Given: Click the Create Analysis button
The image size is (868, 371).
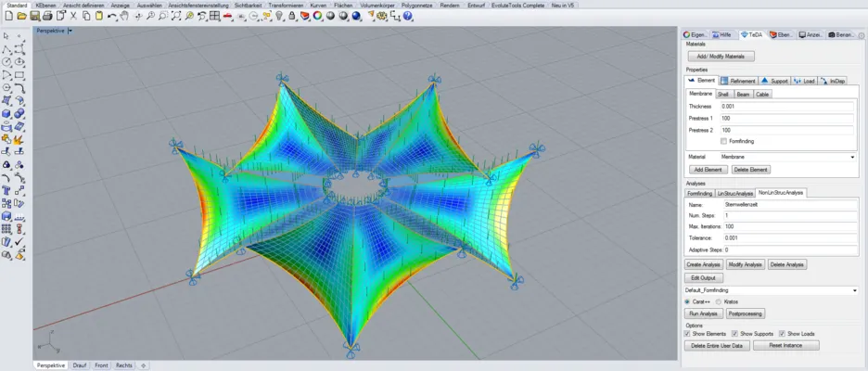Looking at the screenshot, I should point(704,264).
